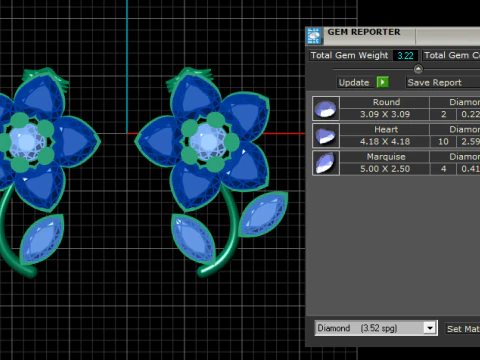This screenshot has width=480, height=360.
Task: Click the Save Report button
Action: [443, 82]
